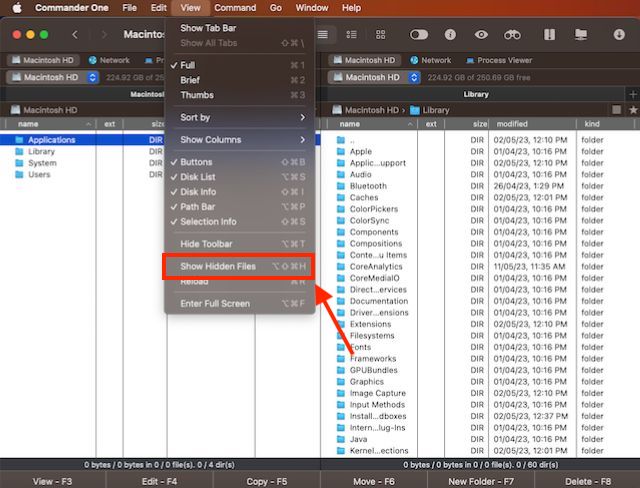
Task: Open the file info icon
Action: 450,35
